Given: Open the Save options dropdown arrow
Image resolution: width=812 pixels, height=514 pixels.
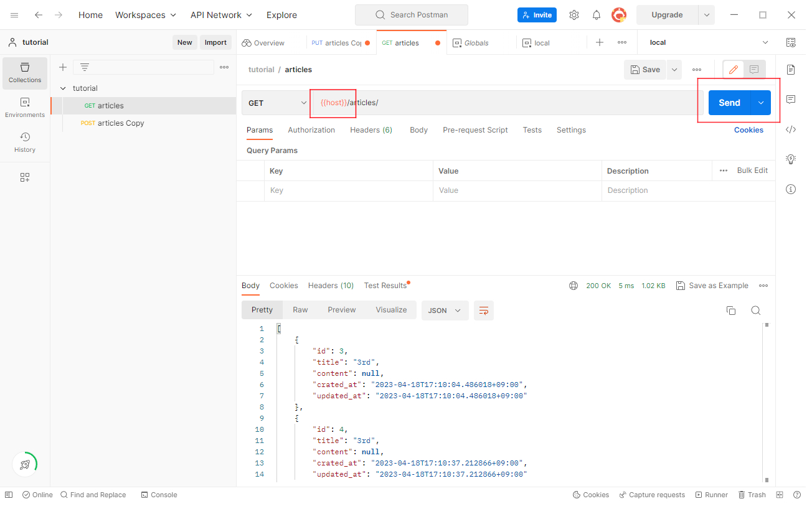Looking at the screenshot, I should click(674, 70).
